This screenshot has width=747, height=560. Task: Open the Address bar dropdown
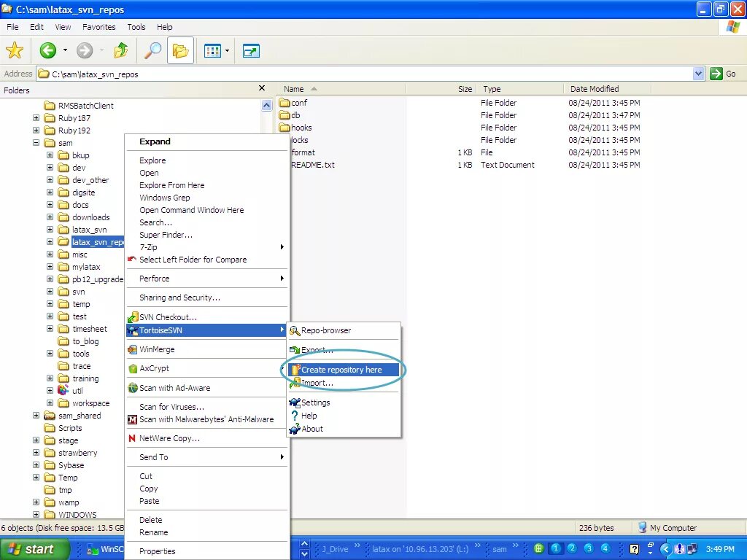[x=698, y=74]
